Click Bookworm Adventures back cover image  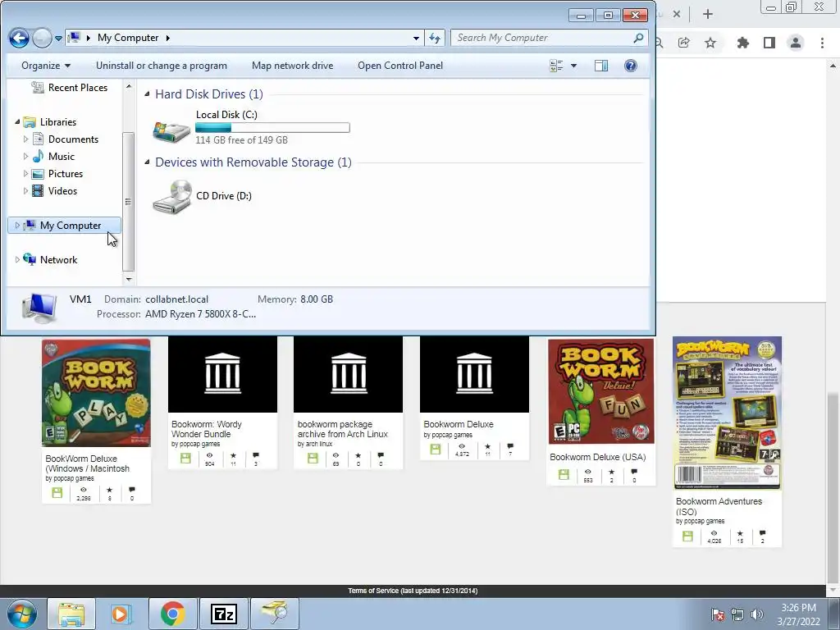(727, 413)
